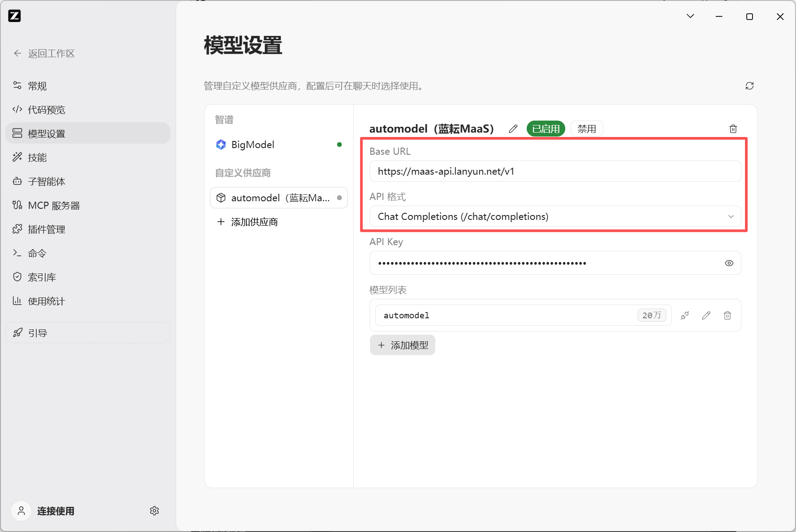The height and width of the screenshot is (532, 796).
Task: Delete the automodel model entry
Action: point(727,315)
